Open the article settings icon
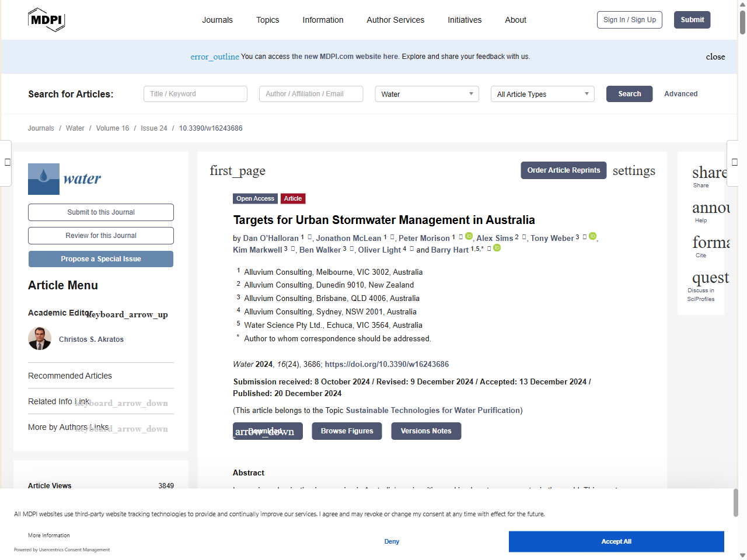This screenshot has height=560, width=747. click(633, 170)
